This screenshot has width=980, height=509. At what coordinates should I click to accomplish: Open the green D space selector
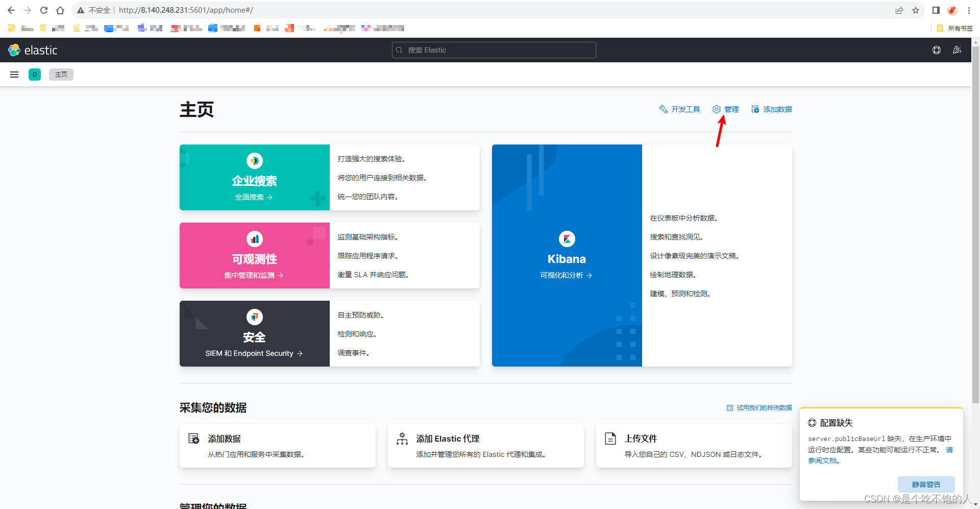tap(35, 75)
